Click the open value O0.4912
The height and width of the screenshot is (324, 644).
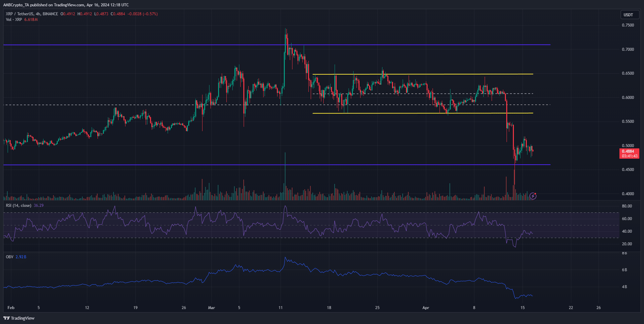tap(68, 14)
